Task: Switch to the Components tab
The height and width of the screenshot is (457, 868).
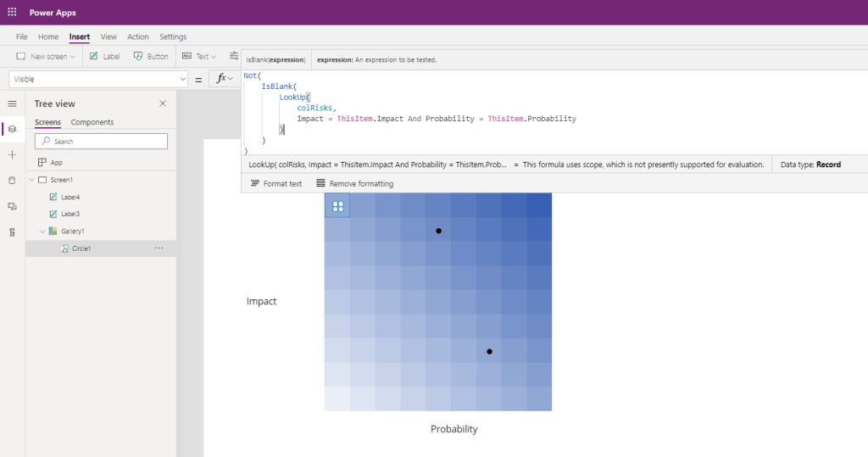Action: pos(92,122)
